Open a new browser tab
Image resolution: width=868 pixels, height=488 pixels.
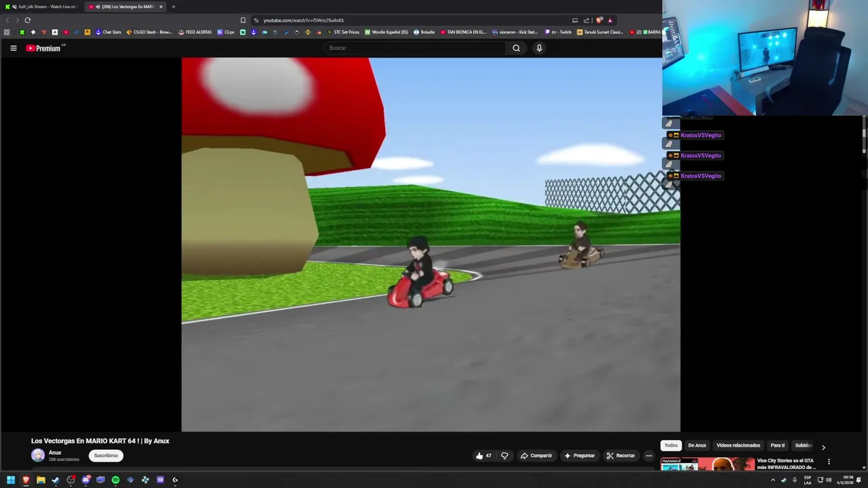(173, 7)
